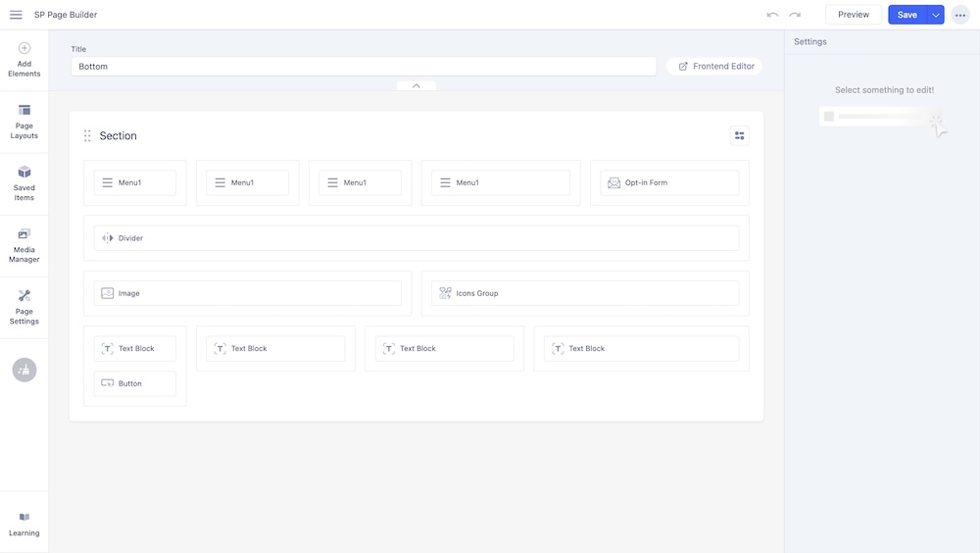The width and height of the screenshot is (980, 553).
Task: Open Page Settings from the sidebar
Action: pyautogui.click(x=24, y=306)
